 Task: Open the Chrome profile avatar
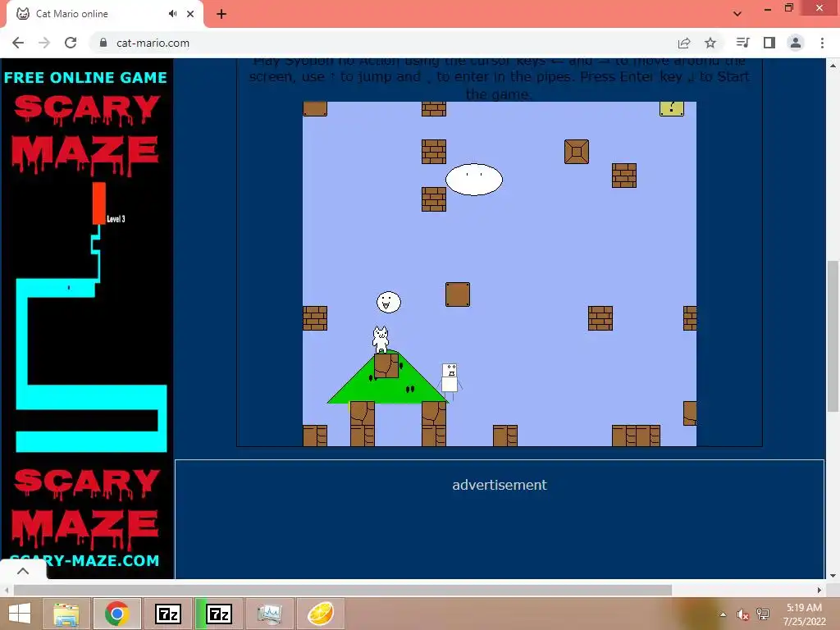coord(796,43)
